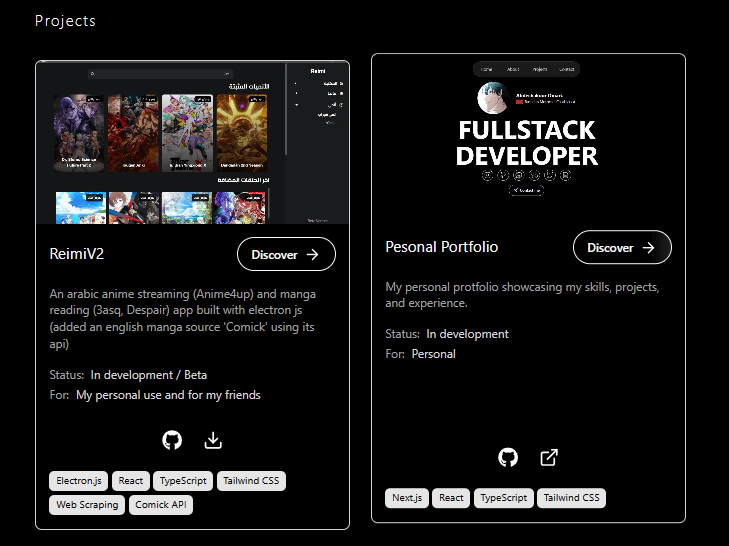Click the TypeScript tag under Pesonal Portfolio
Image resolution: width=729 pixels, height=546 pixels.
(503, 498)
